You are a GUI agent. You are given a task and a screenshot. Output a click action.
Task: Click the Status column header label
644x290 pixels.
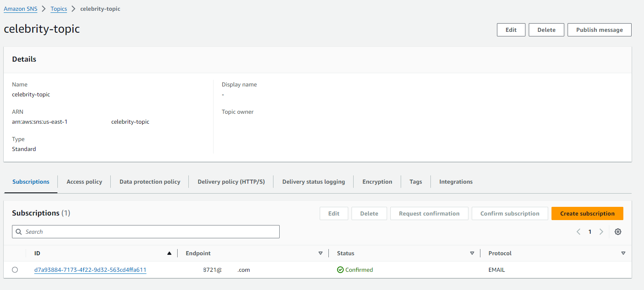[346, 253]
